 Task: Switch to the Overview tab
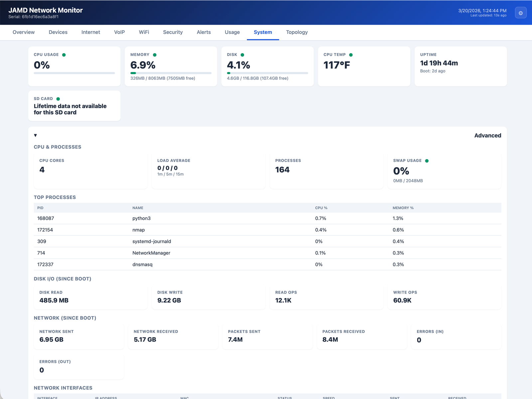(23, 32)
